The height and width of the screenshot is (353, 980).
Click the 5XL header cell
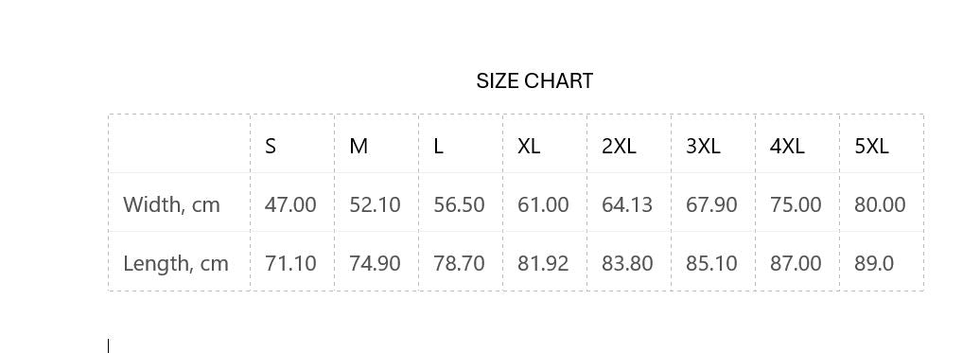882,144
